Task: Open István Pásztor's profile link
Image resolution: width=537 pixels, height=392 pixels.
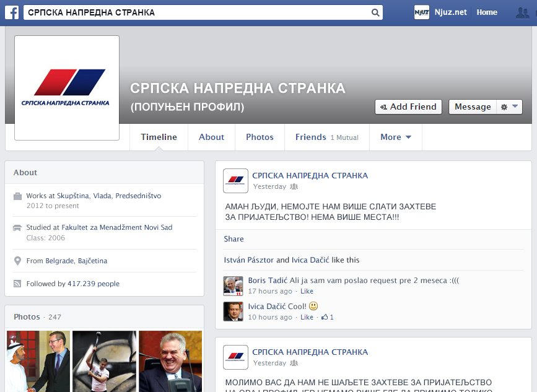Action: click(248, 260)
